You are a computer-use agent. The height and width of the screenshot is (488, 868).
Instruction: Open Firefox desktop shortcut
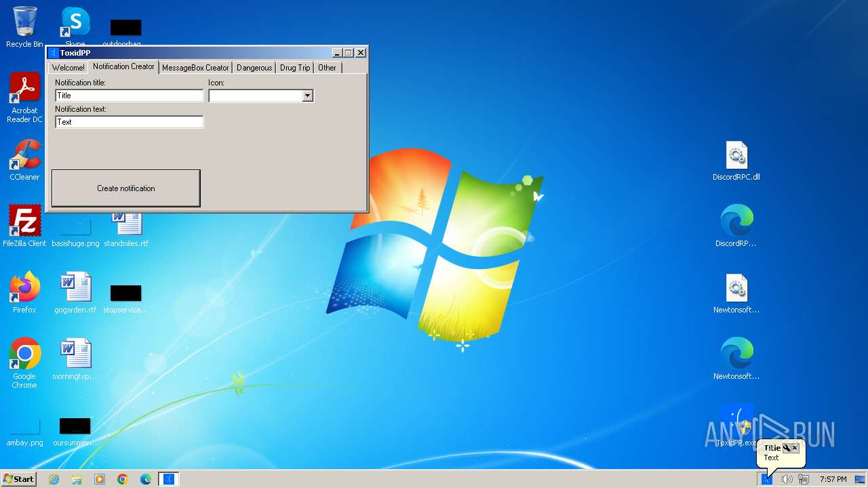point(24,293)
